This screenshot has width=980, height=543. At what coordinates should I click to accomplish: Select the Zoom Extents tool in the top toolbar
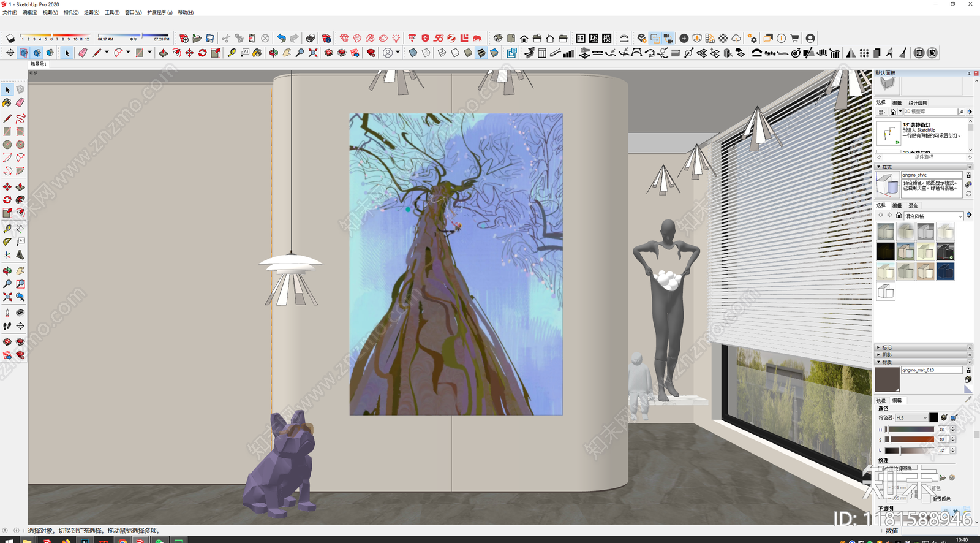coord(313,53)
